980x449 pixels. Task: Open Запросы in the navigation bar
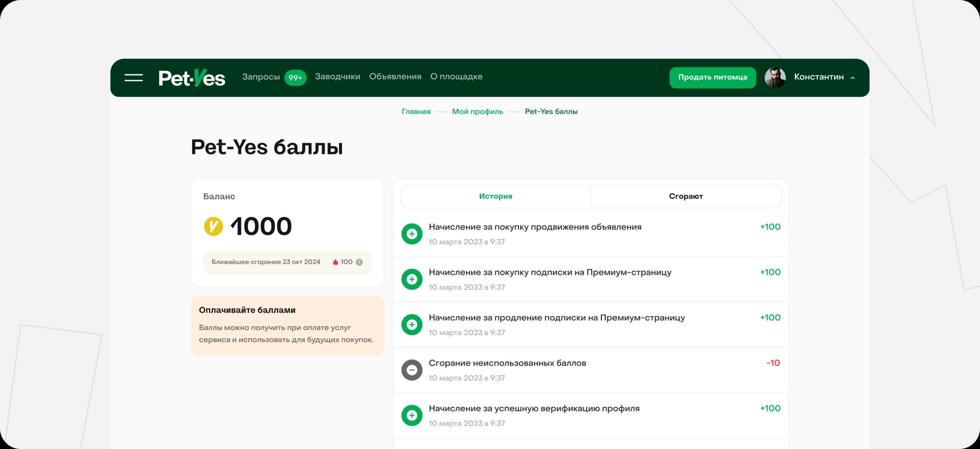[261, 77]
